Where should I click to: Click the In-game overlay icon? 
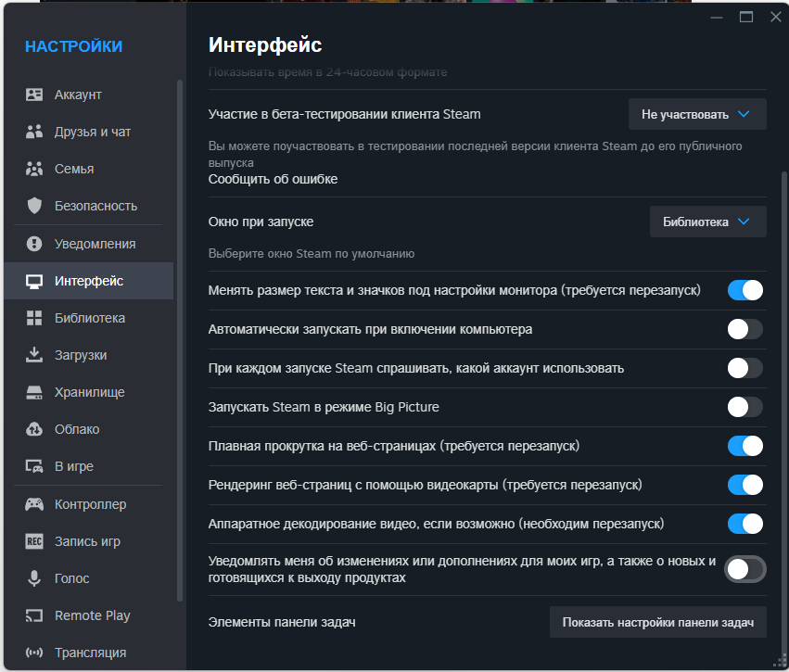[34, 466]
